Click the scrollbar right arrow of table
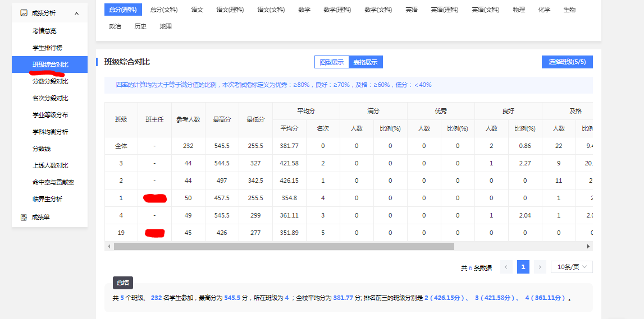Image resolution: width=644 pixels, height=319 pixels. 588,246
